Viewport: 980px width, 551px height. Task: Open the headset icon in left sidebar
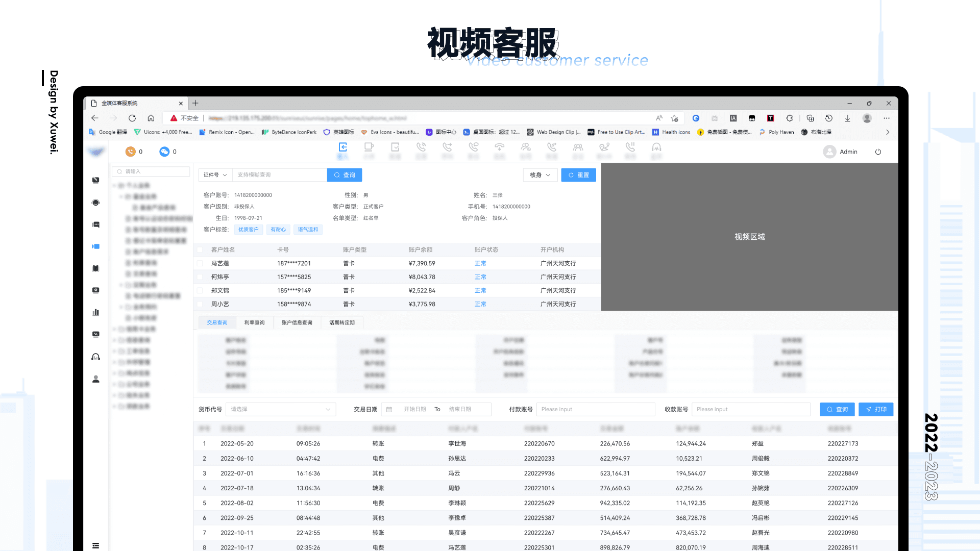point(95,357)
